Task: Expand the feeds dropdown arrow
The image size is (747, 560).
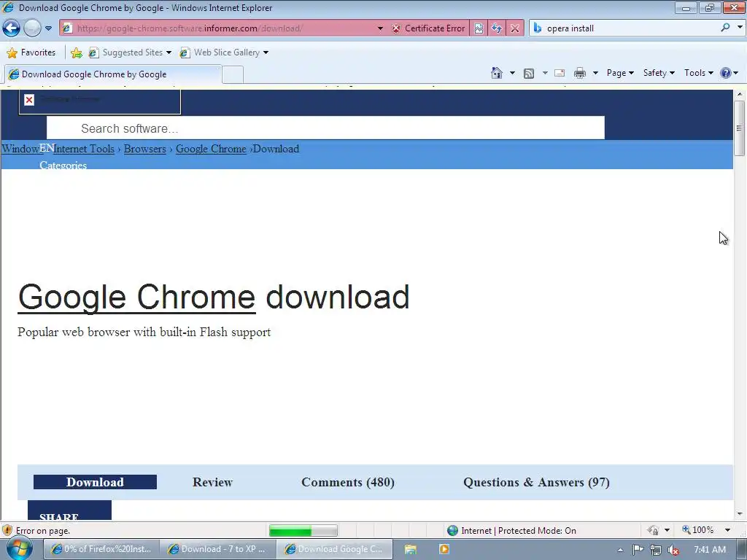Action: pos(544,73)
